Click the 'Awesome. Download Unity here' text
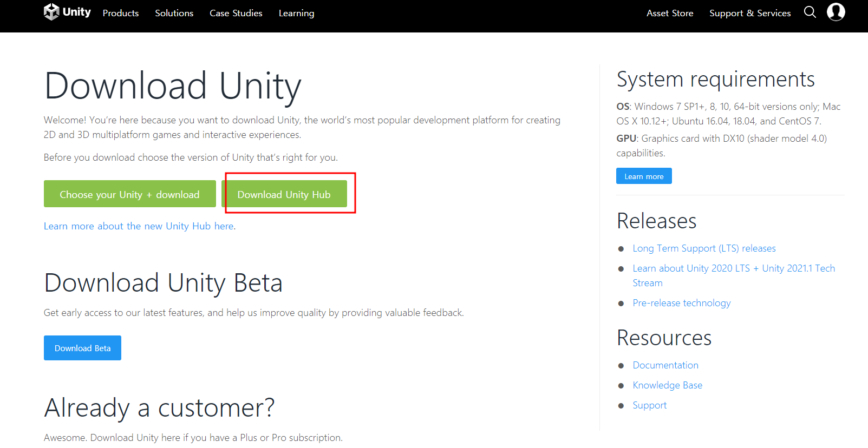Screen dimensions: 868x448 193,438
